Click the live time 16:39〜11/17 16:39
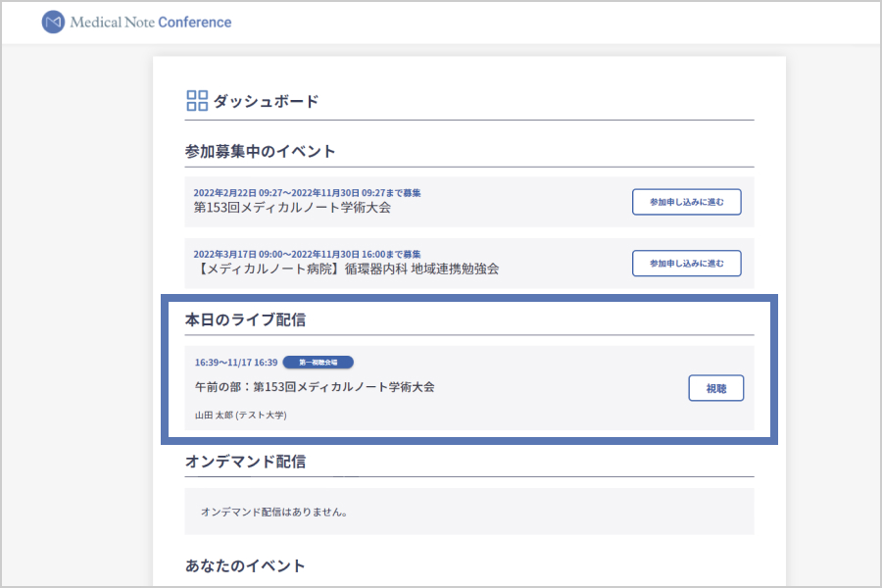Screen dimensions: 882x588 (236, 363)
